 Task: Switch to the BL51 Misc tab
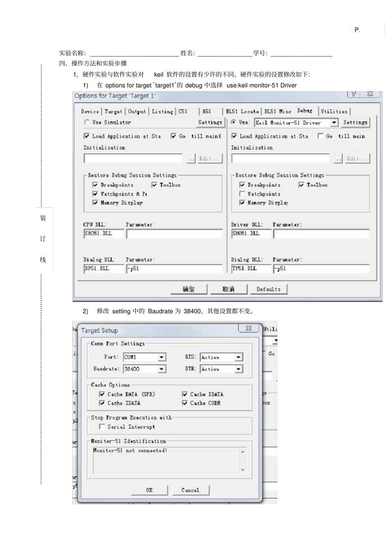tap(277, 111)
